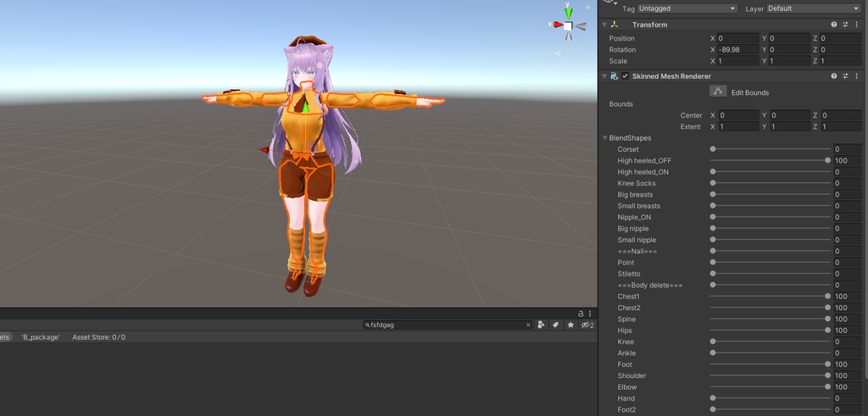Image resolution: width=868 pixels, height=416 pixels.
Task: Select the Asset Store: 0/0 scope tab
Action: click(98, 337)
